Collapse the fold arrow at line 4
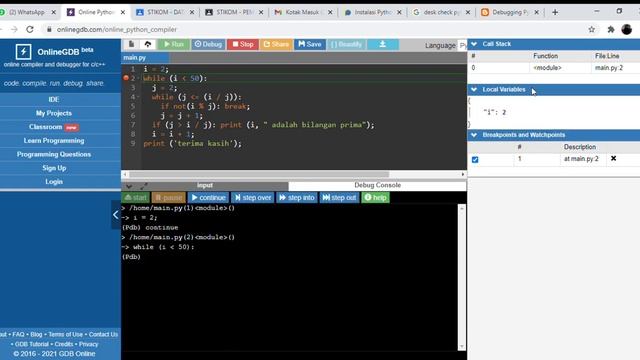This screenshot has width=640, height=360. pyautogui.click(x=138, y=97)
